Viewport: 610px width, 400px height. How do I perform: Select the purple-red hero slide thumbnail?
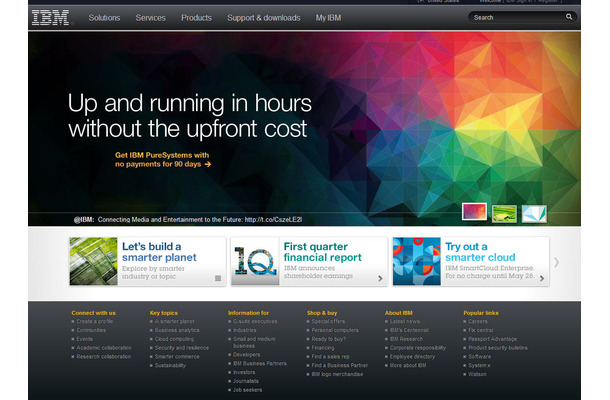(x=474, y=212)
